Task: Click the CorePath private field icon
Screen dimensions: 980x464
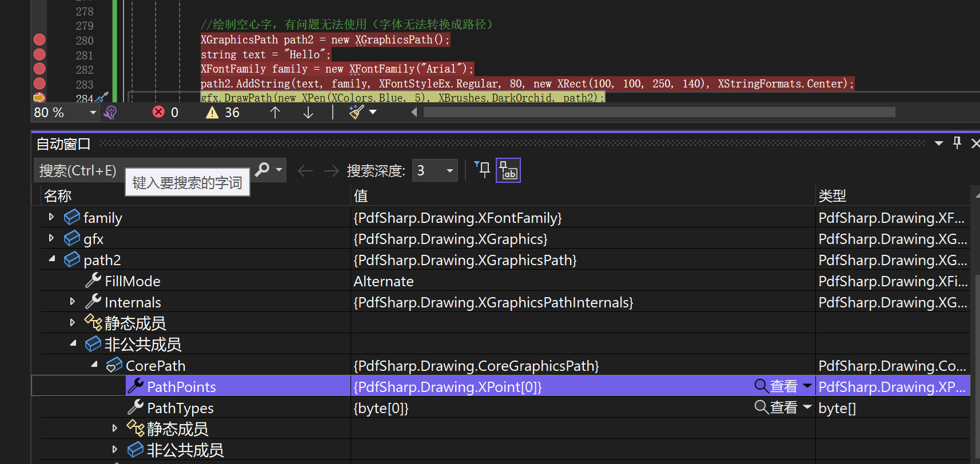Action: pos(114,365)
